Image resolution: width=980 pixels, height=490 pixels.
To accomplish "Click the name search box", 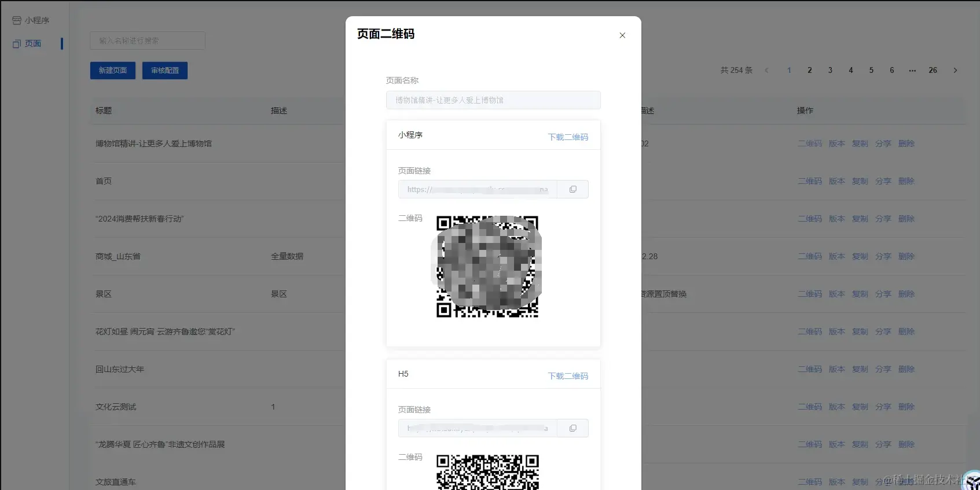I will tap(148, 40).
